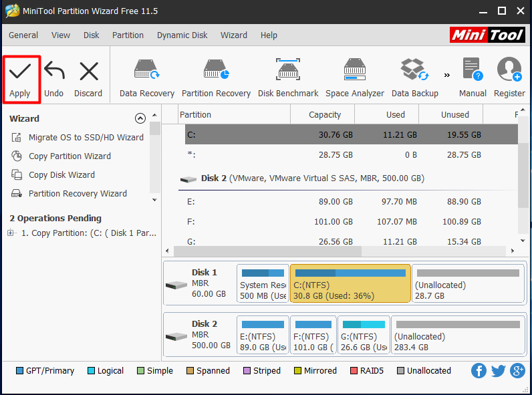Image resolution: width=532 pixels, height=395 pixels.
Task: Open MiniTool Facebook page icon
Action: pyautogui.click(x=479, y=370)
